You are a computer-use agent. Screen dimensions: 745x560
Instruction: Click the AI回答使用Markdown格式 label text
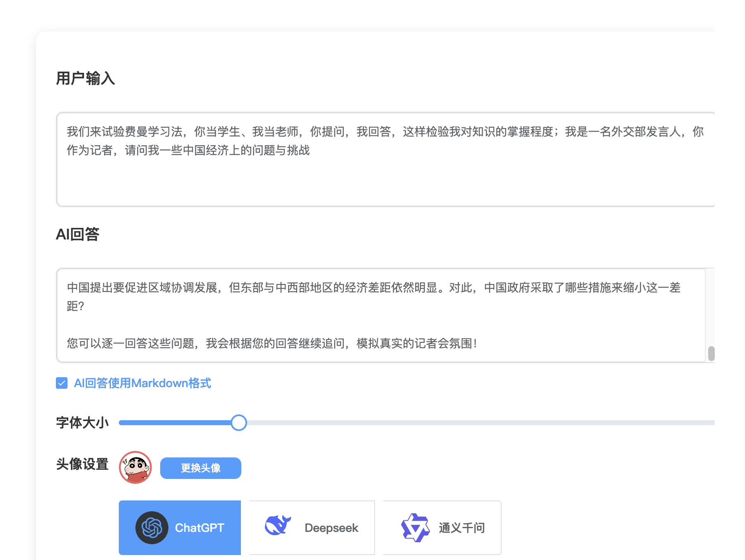point(142,383)
